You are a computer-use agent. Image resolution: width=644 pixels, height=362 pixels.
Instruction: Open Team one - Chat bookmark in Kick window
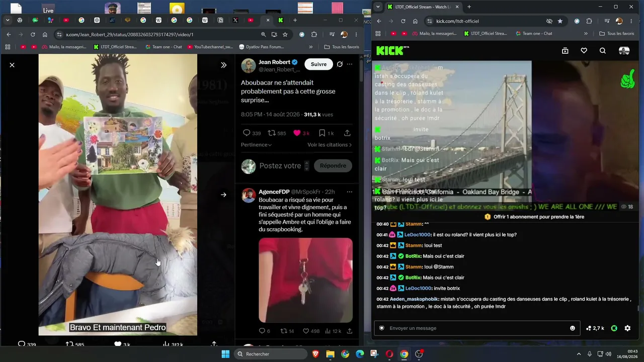point(534,34)
